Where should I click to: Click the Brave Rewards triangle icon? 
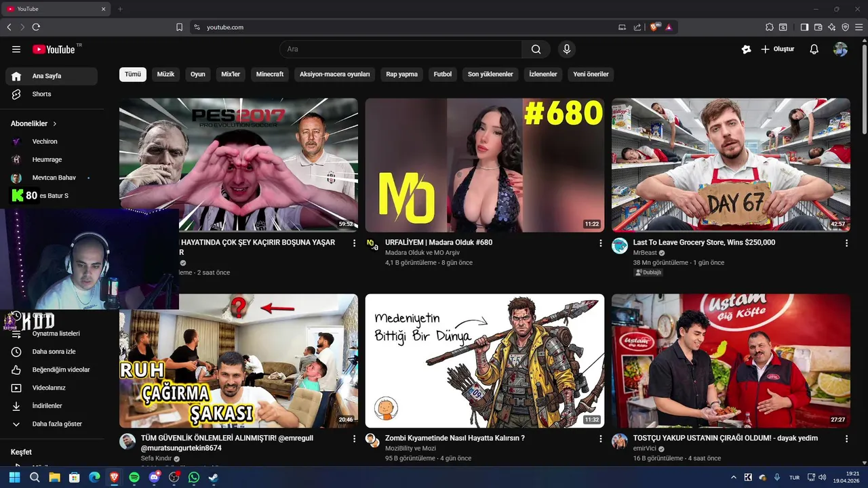point(669,27)
